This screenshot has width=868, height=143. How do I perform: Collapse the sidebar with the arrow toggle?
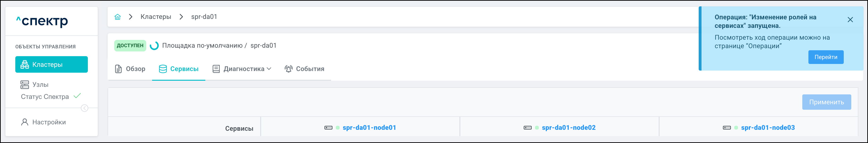point(85,108)
